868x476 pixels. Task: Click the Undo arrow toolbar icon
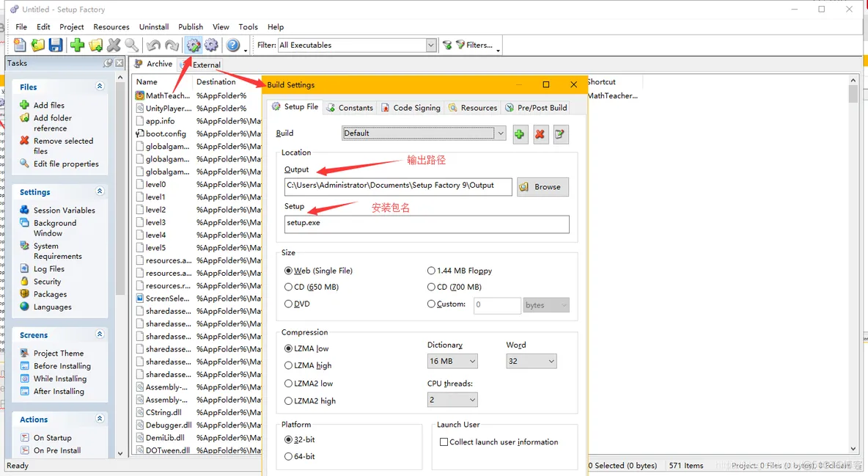(x=153, y=45)
